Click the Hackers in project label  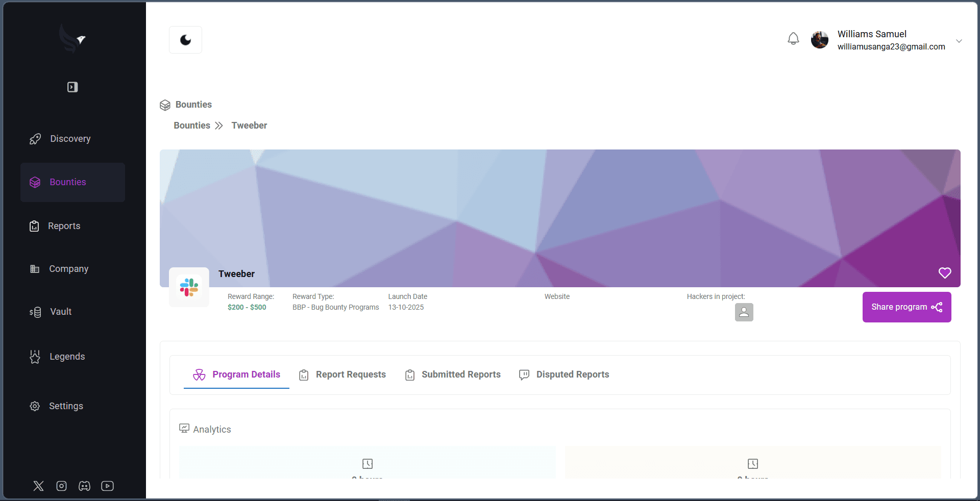click(x=716, y=296)
